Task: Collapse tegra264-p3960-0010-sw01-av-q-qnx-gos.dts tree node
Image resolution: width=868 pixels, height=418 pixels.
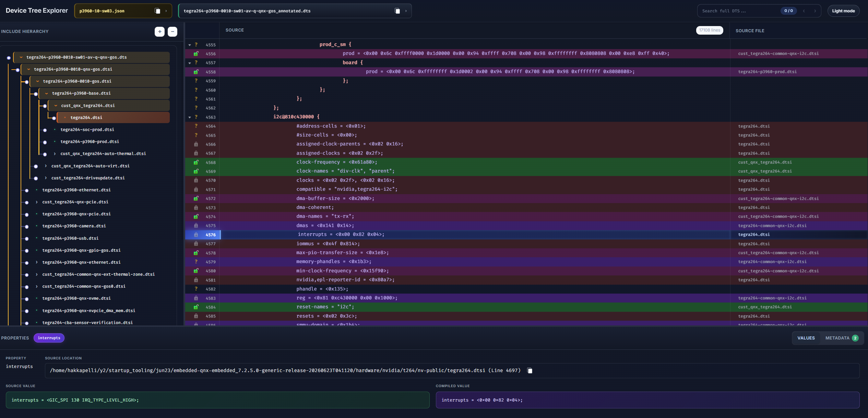Action: click(x=21, y=57)
